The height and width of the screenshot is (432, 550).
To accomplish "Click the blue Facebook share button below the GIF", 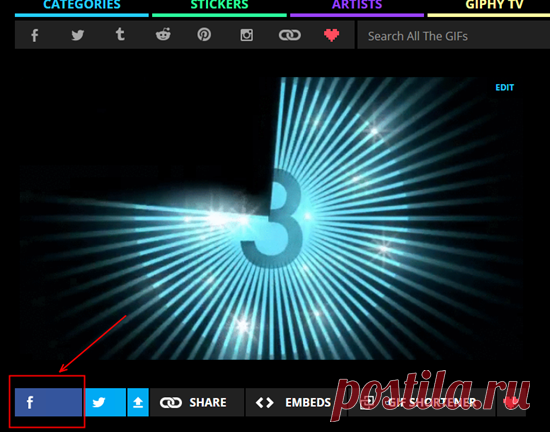I will pos(48,402).
